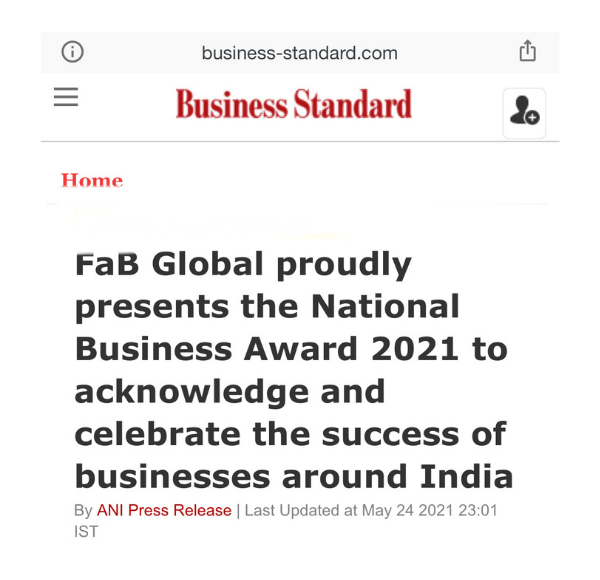Click 'Business Award 2021 to' headline text

(291, 349)
